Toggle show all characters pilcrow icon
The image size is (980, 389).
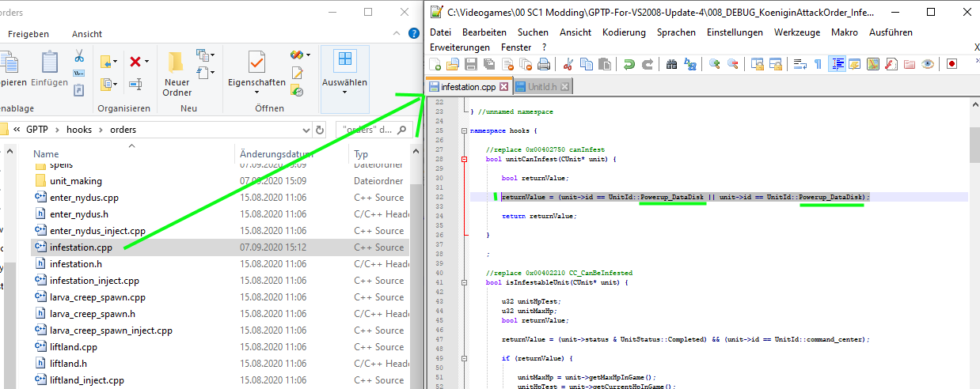[818, 64]
